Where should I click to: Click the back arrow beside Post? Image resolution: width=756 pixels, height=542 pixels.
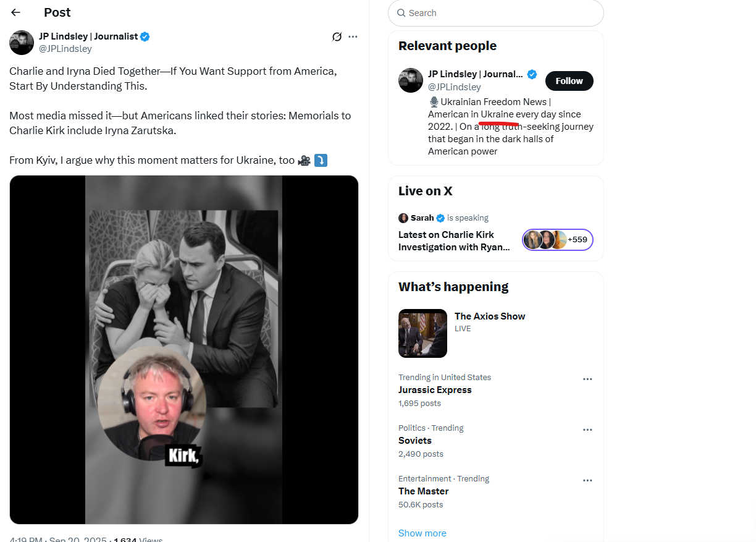tap(16, 12)
